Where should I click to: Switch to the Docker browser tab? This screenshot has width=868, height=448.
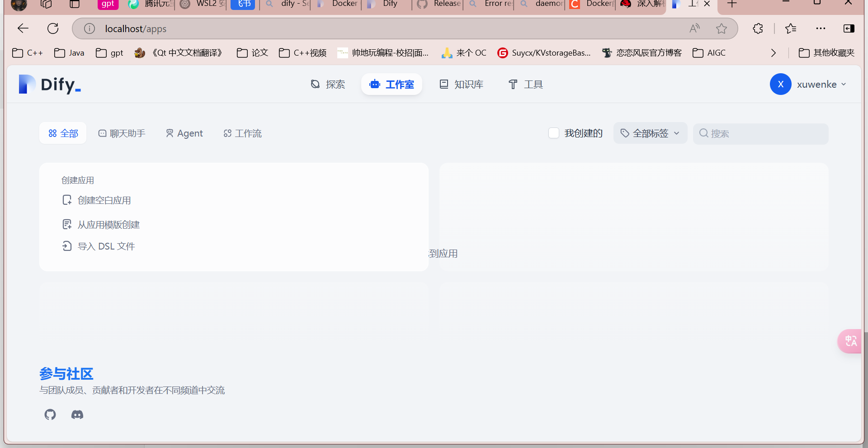(338, 5)
